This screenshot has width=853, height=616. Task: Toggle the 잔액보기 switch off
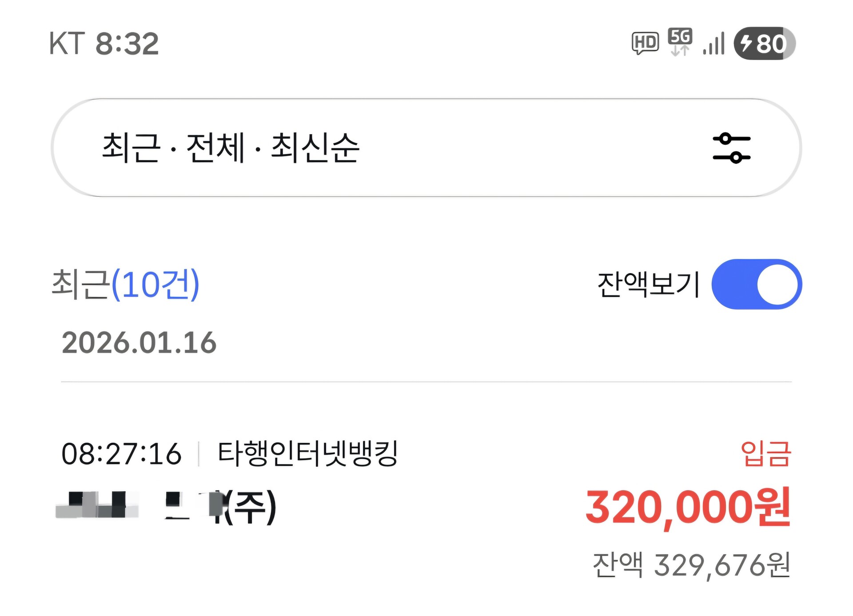pos(757,284)
